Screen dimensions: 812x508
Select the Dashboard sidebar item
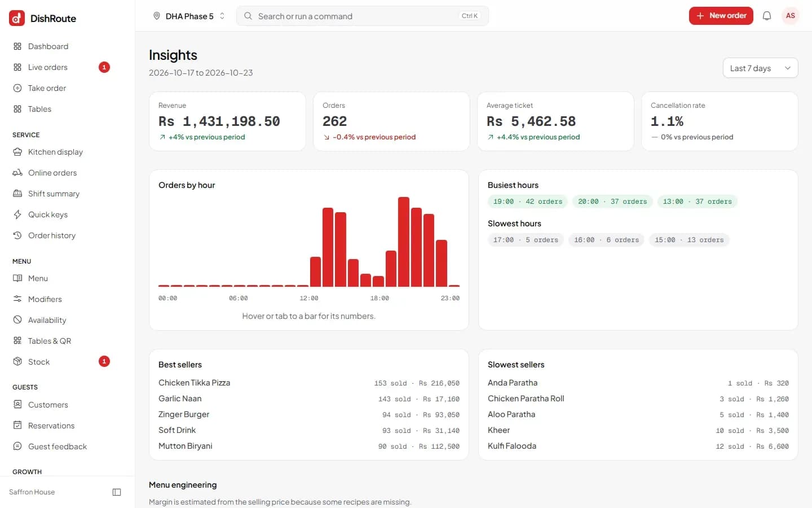[x=61, y=46]
